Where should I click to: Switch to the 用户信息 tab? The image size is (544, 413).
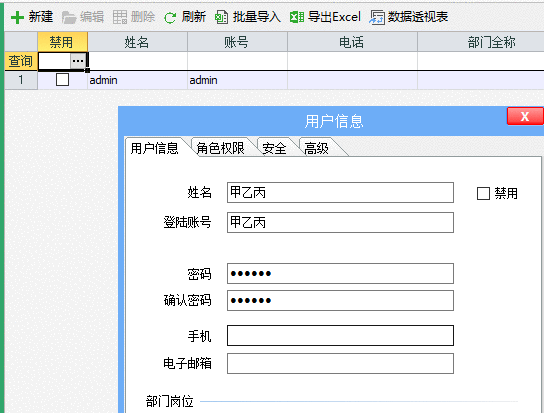point(154,148)
